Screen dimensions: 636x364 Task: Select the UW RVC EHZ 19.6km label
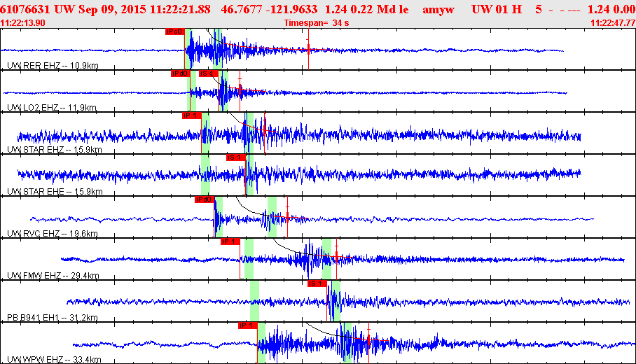click(53, 233)
